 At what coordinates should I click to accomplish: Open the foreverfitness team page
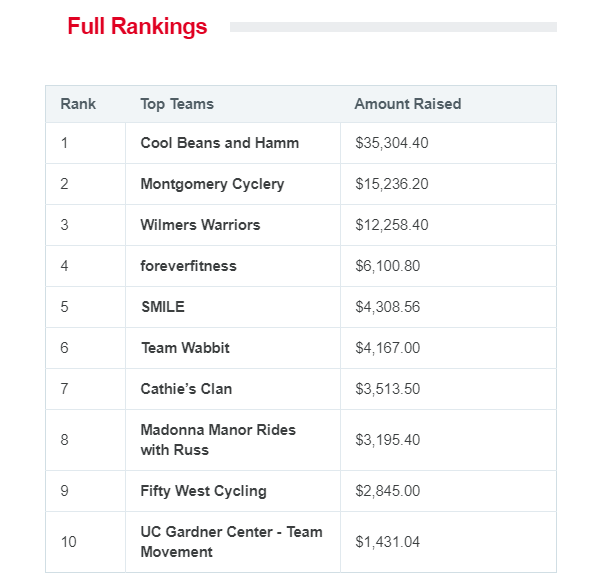click(189, 266)
